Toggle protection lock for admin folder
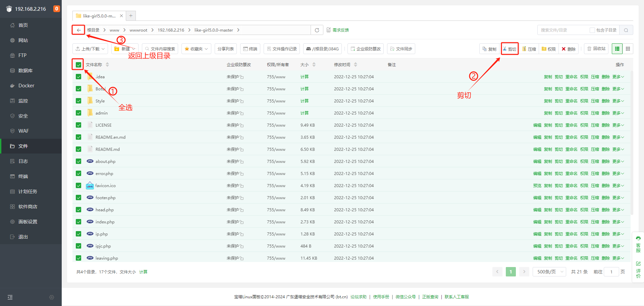This screenshot has height=306, width=644. pyautogui.click(x=242, y=113)
